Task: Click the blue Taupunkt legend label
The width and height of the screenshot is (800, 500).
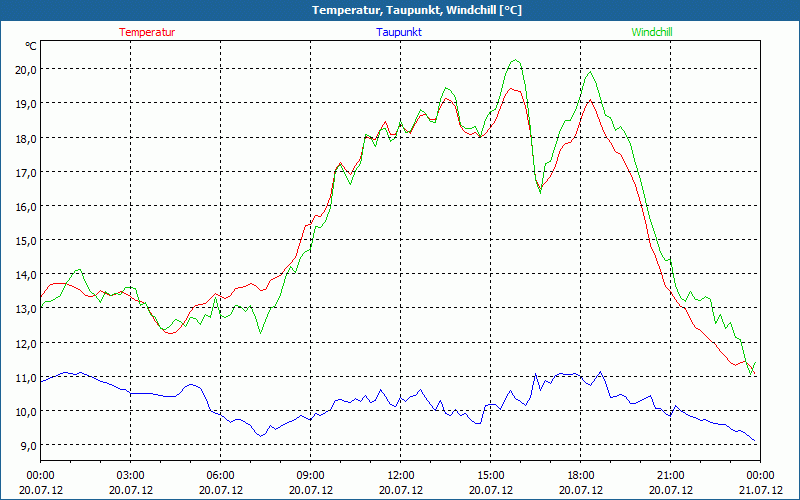Action: pyautogui.click(x=399, y=32)
